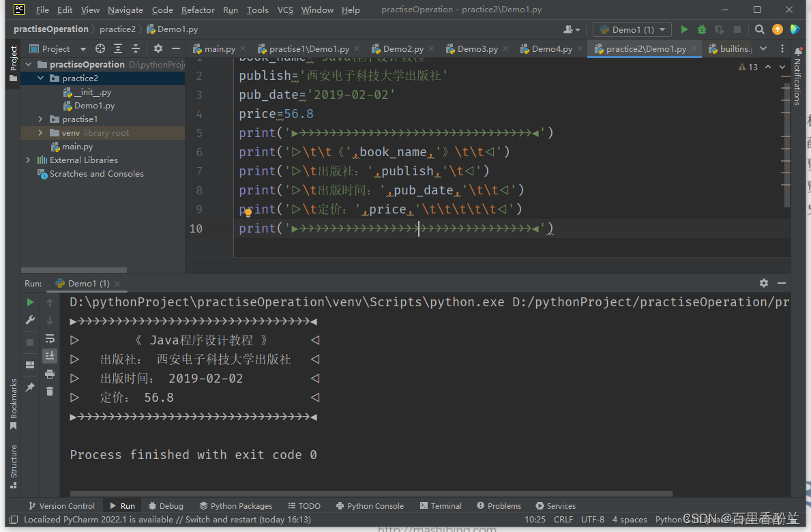Open editor tabs more options menu

point(782,48)
